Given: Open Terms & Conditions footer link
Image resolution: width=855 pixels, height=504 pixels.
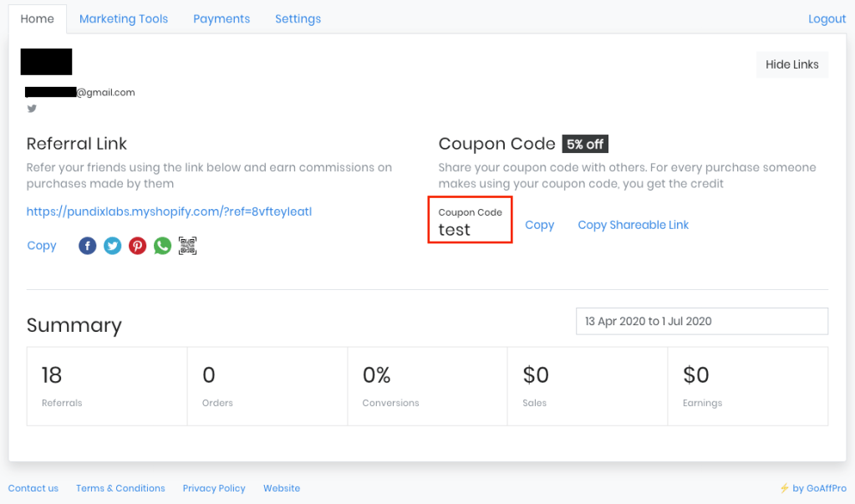Looking at the screenshot, I should (x=120, y=488).
